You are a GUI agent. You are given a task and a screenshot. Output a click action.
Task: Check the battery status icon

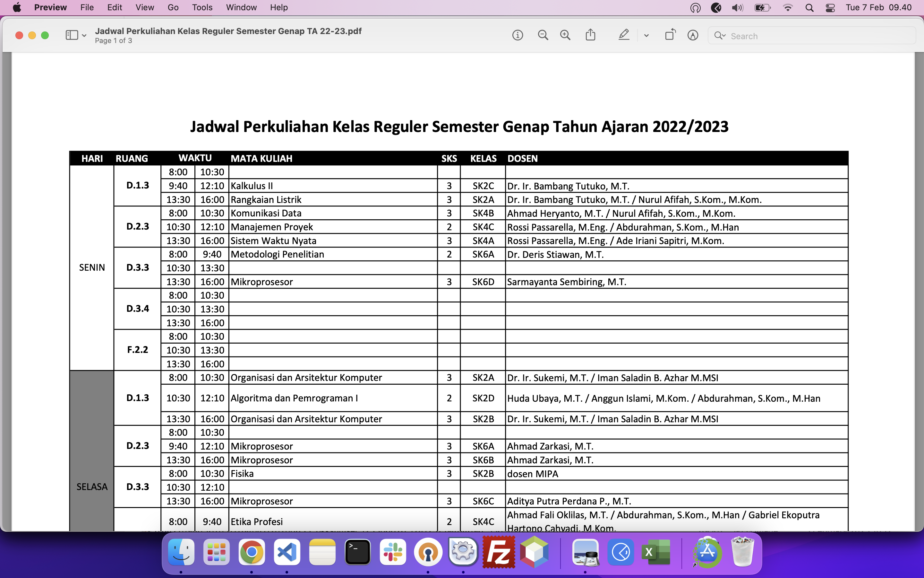click(x=763, y=8)
